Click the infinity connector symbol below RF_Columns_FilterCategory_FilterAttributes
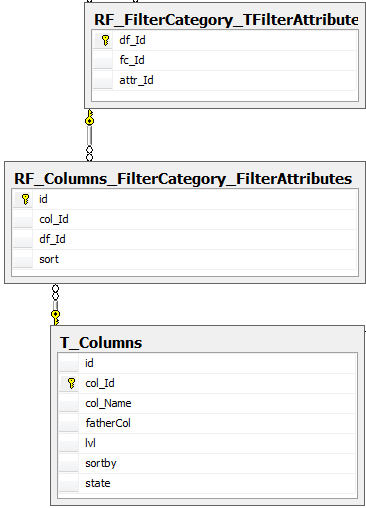Image resolution: width=366 pixels, height=508 pixels. tap(56, 292)
